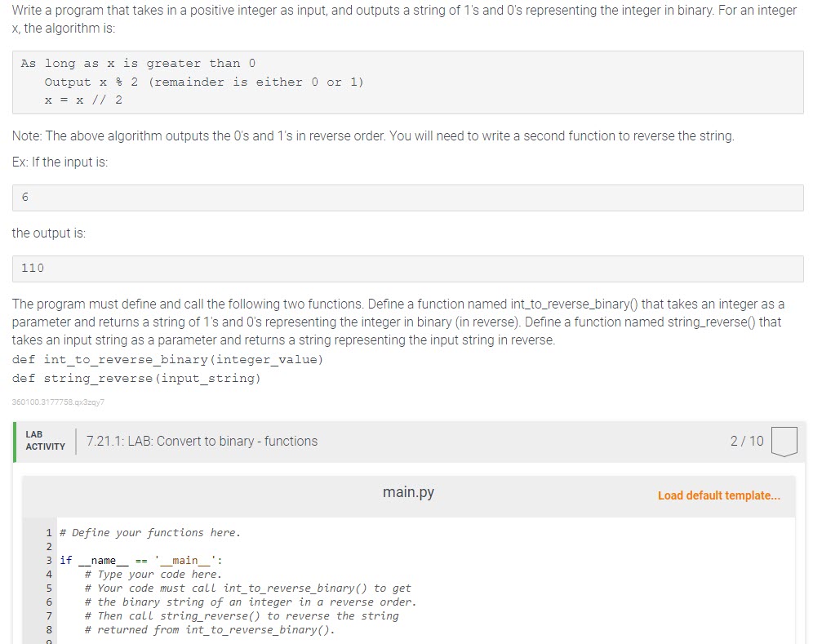Click the LAB ACTIVITY badge
This screenshot has width=813, height=644.
(45, 441)
